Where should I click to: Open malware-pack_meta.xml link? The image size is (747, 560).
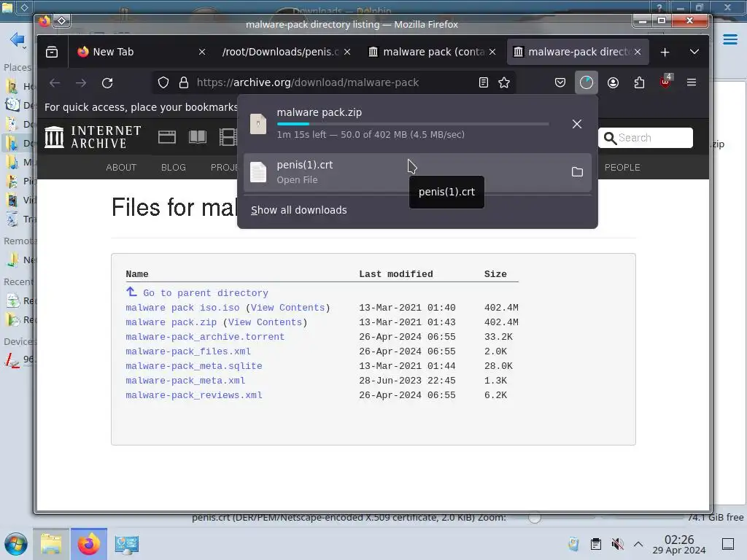185,381
